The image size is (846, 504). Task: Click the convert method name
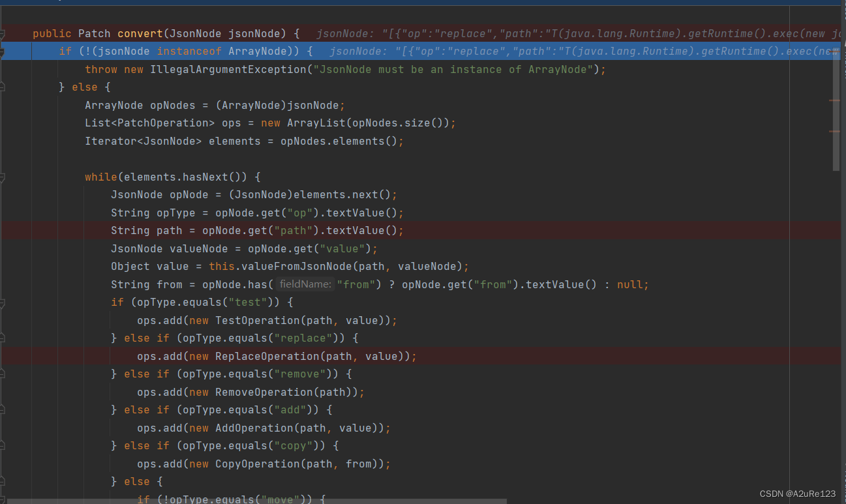pos(140,33)
